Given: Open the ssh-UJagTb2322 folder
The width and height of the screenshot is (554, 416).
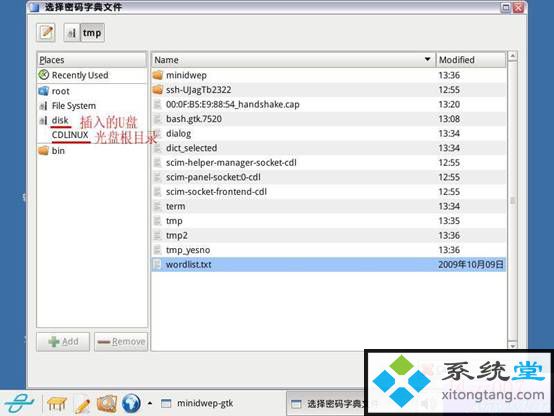Looking at the screenshot, I should click(x=199, y=90).
